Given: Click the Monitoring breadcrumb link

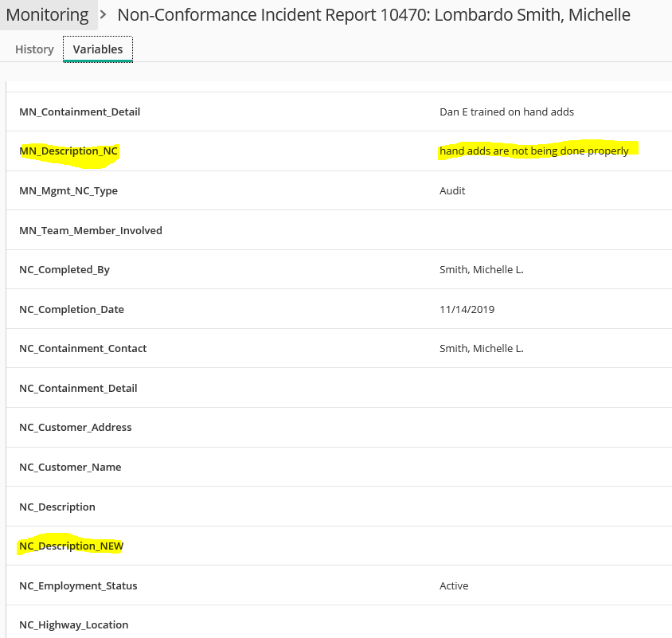Looking at the screenshot, I should (x=48, y=14).
